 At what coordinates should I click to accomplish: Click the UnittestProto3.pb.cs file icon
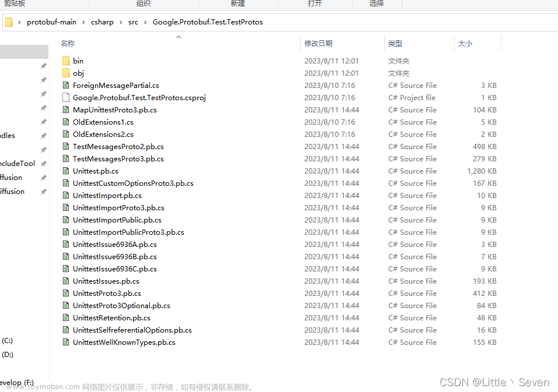coord(66,293)
